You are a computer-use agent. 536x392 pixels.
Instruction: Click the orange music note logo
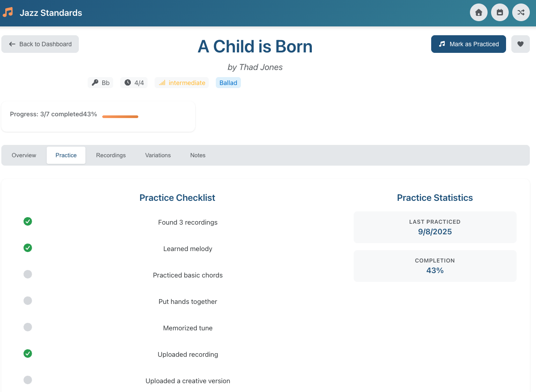coord(8,12)
